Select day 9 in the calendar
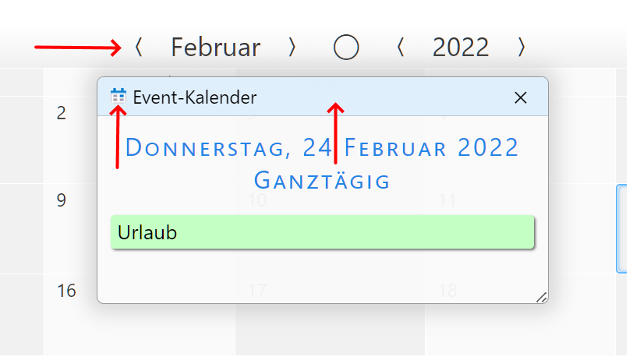Screen dimensions: 633x364 pos(62,200)
